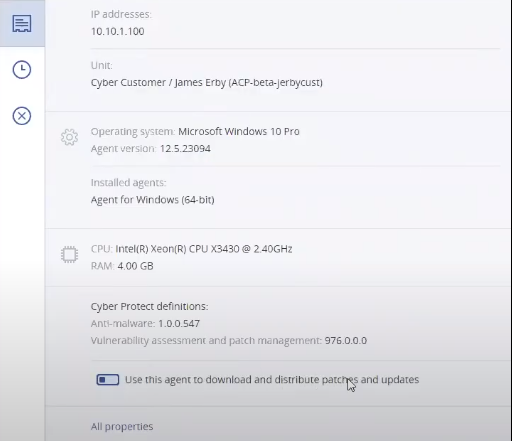Click the IP addresses label
512x441 pixels.
(x=121, y=14)
